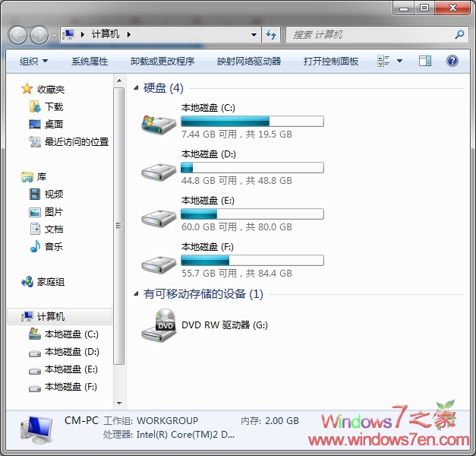Open Help with the question mark icon
The image size is (476, 456).
(x=452, y=61)
